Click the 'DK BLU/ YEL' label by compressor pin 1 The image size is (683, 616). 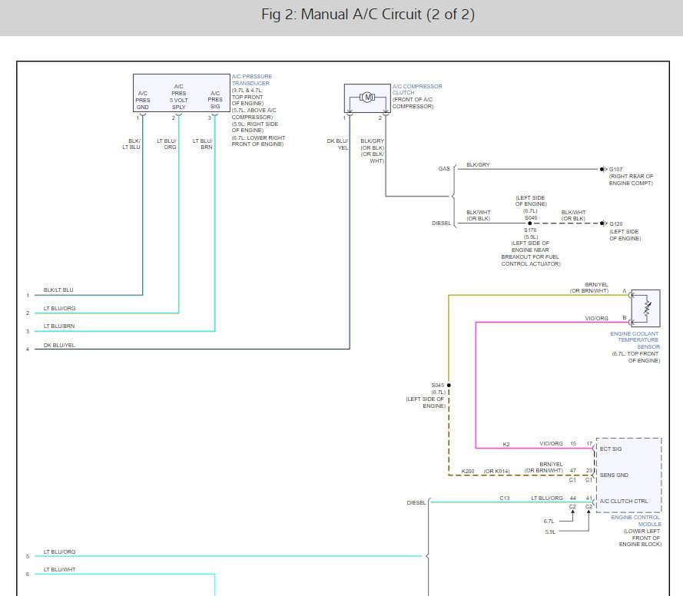(337, 144)
